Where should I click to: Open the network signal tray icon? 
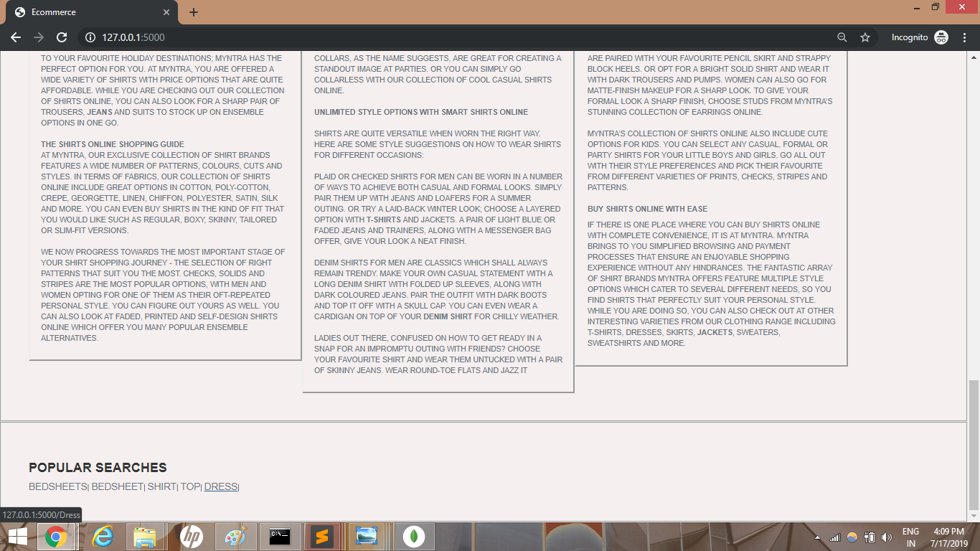click(x=834, y=537)
